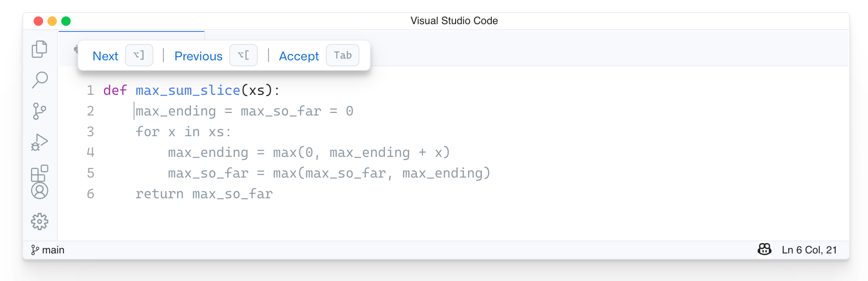Click the Option+[ shortcut key hint
This screenshot has height=281, width=868.
click(x=244, y=56)
